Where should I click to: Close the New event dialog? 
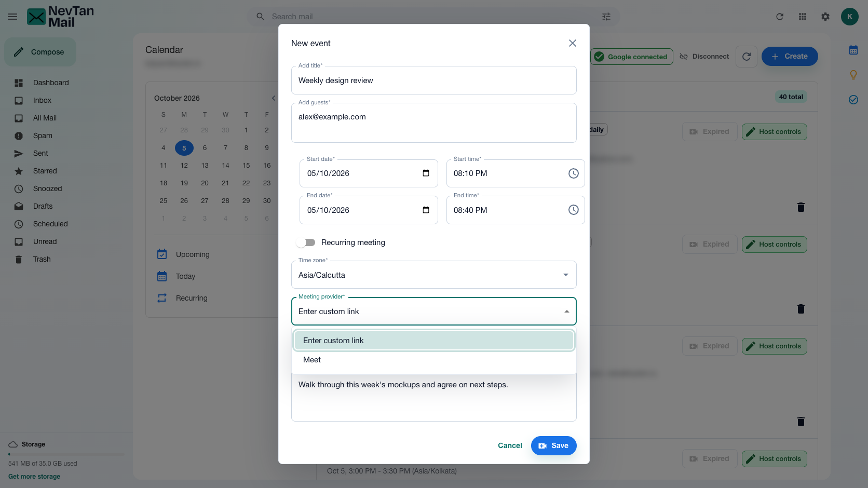(x=573, y=43)
